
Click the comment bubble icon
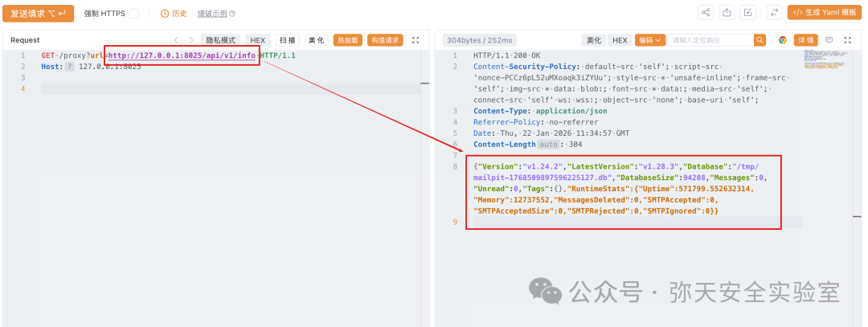click(x=829, y=40)
